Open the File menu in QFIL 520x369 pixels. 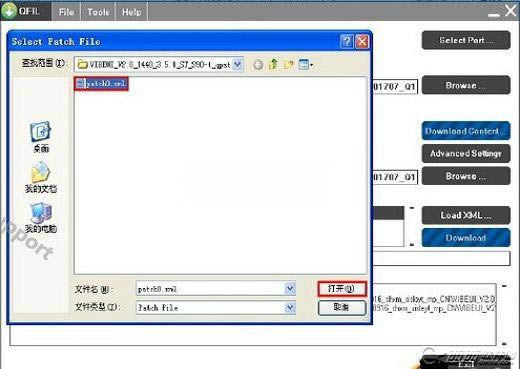click(66, 12)
